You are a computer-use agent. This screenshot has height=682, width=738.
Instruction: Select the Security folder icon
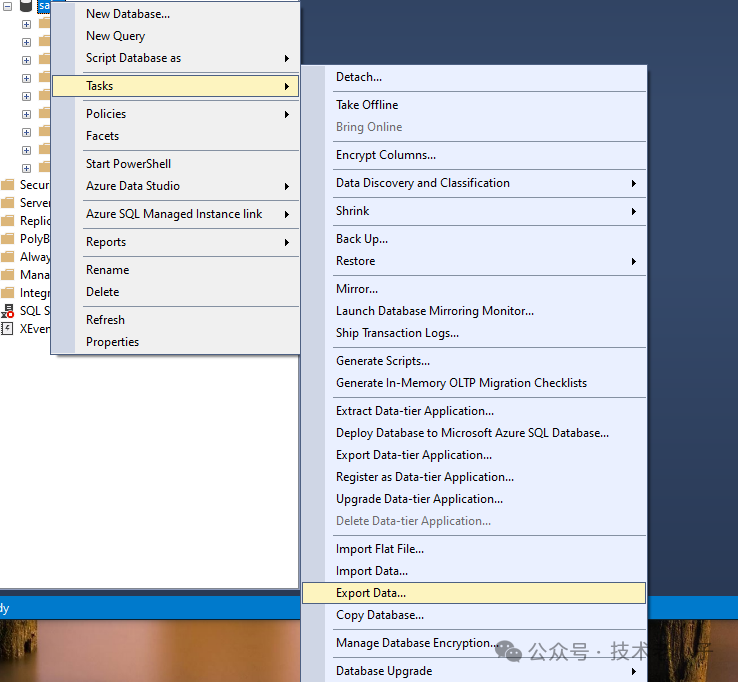[8, 185]
